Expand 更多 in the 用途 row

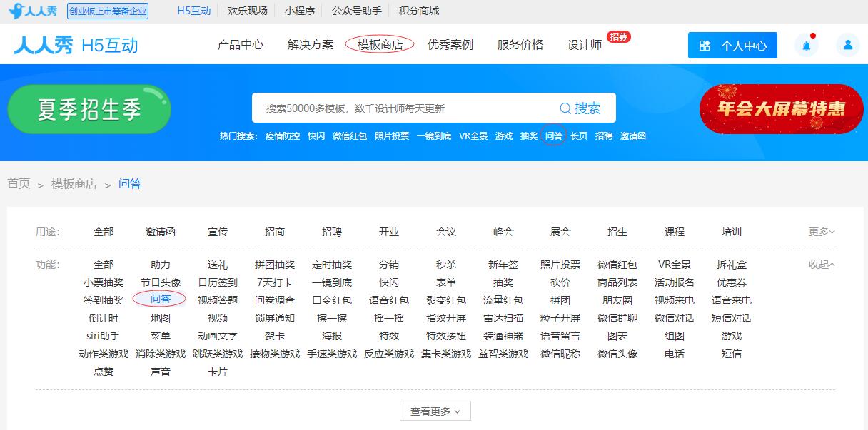point(822,232)
